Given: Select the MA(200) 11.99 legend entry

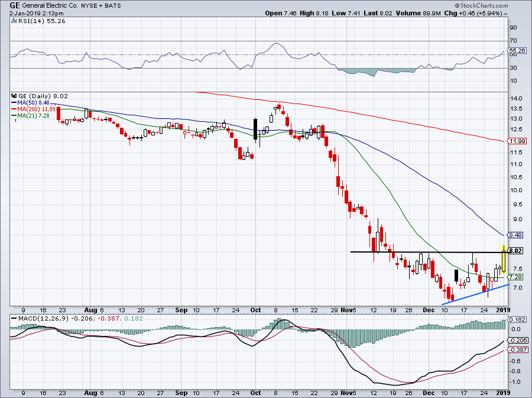Looking at the screenshot, I should point(33,109).
